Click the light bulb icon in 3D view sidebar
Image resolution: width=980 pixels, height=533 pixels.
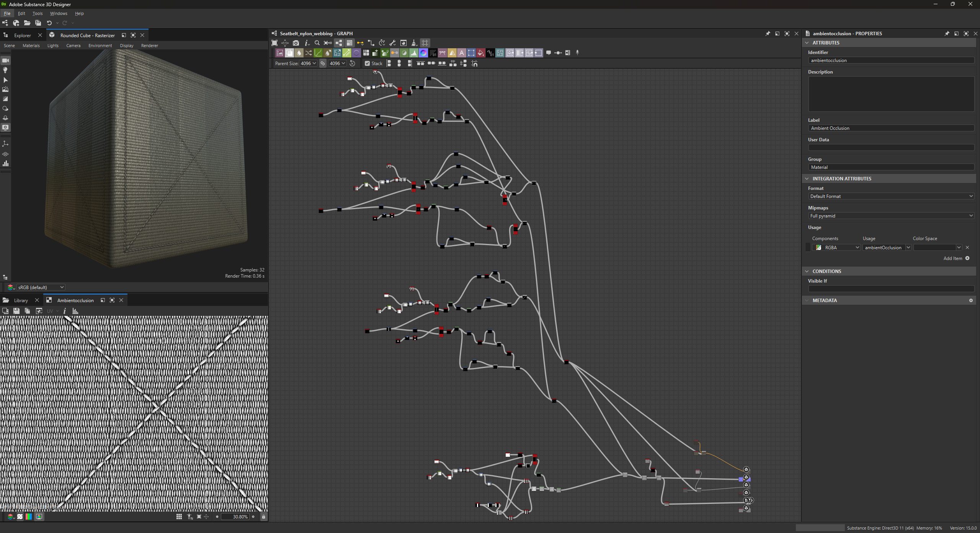pyautogui.click(x=5, y=70)
